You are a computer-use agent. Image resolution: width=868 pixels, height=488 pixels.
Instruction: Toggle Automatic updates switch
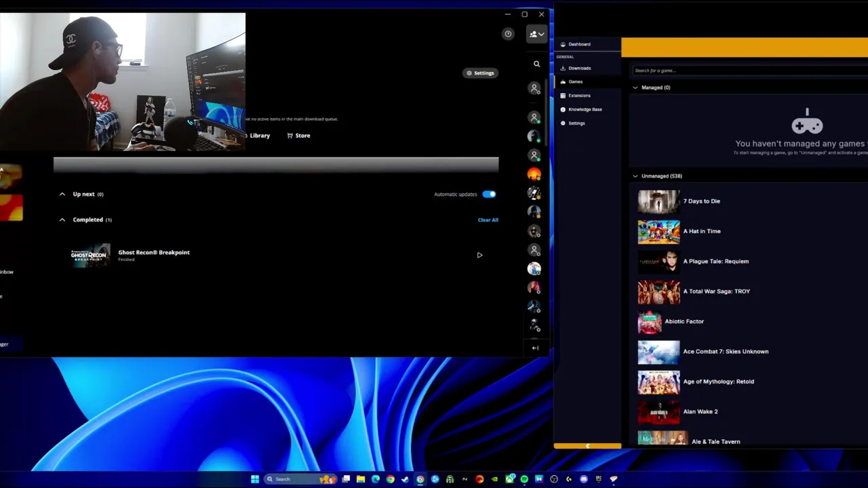(489, 194)
